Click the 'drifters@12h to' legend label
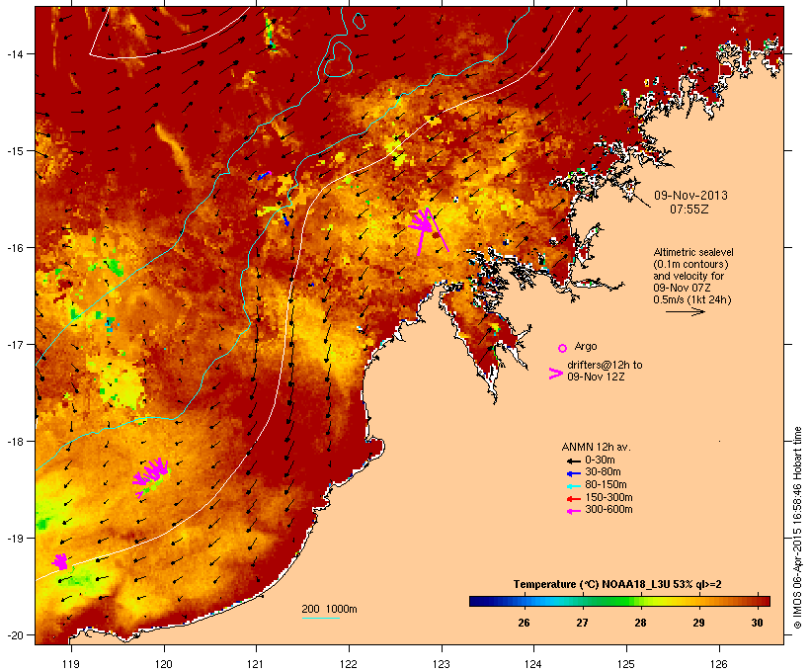810x672 pixels. (605, 365)
